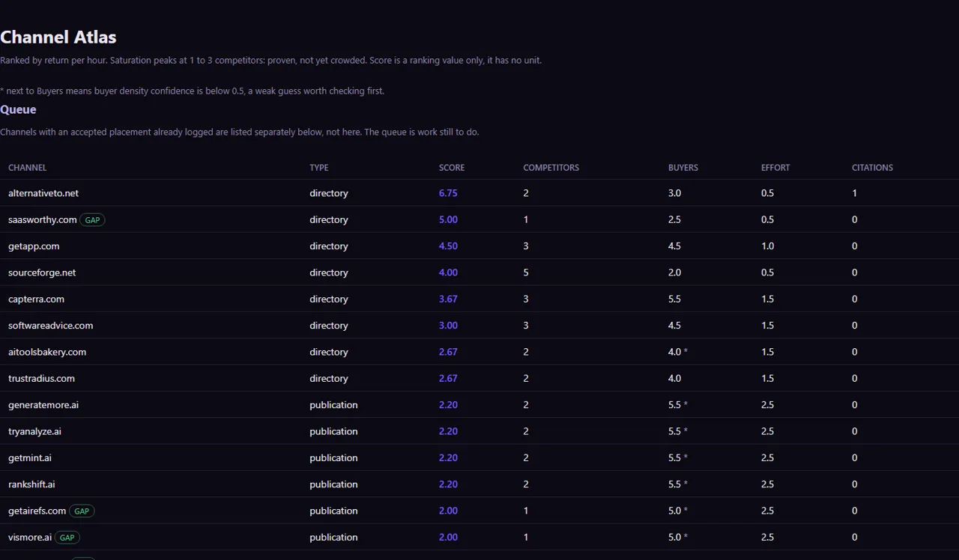Click the GAP badge next to saasworthy.com
The height and width of the screenshot is (560, 959).
pyautogui.click(x=92, y=220)
